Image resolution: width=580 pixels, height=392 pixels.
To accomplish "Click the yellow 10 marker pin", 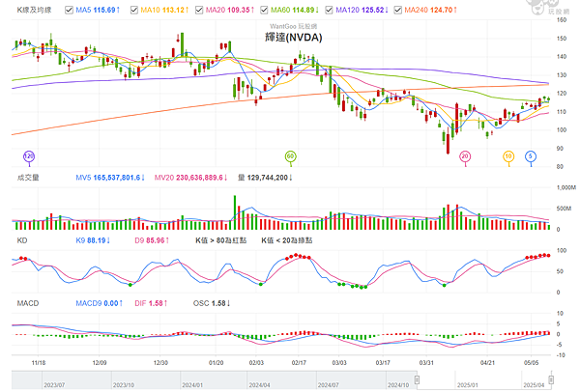I will pyautogui.click(x=508, y=157).
